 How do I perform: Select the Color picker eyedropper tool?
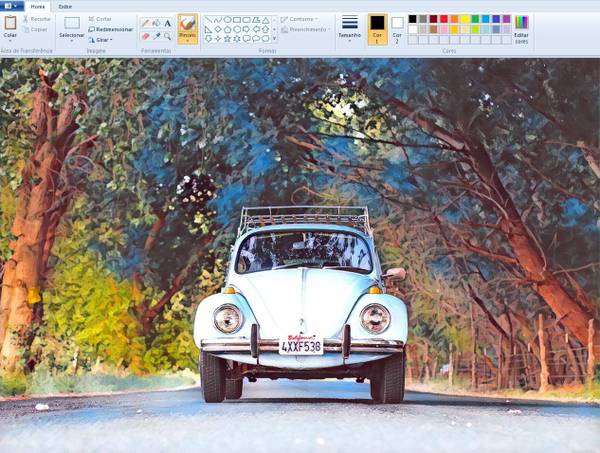[x=157, y=36]
